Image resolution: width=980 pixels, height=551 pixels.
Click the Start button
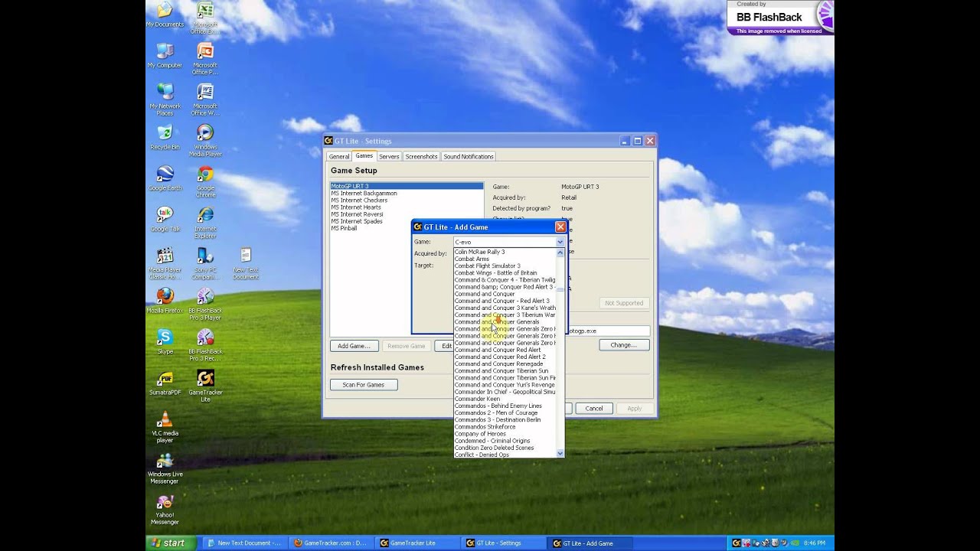168,543
